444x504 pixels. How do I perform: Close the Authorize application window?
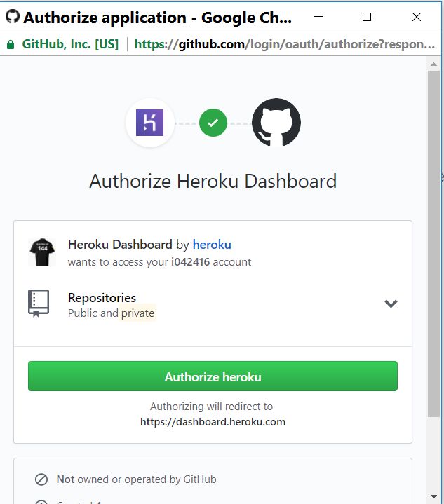417,17
